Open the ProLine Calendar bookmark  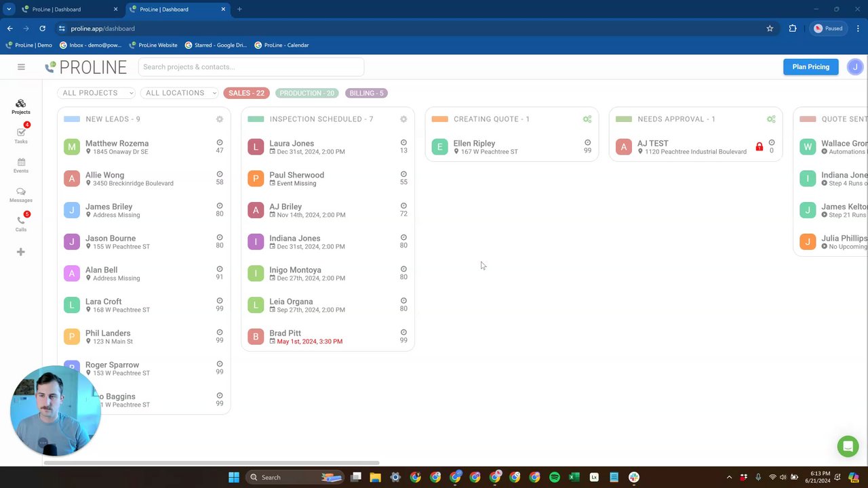pyautogui.click(x=281, y=45)
